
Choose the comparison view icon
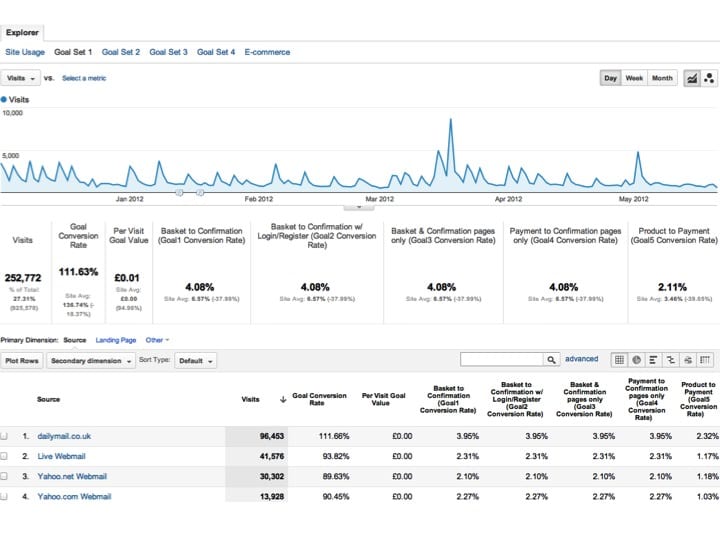(670, 360)
